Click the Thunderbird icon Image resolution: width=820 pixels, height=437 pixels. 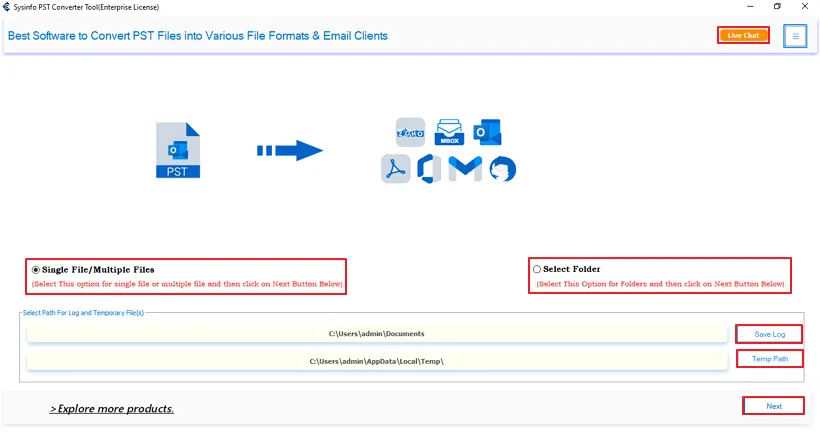503,169
